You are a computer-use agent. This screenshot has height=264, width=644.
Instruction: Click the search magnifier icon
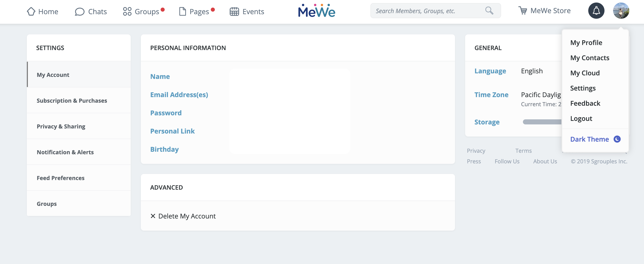coord(489,11)
